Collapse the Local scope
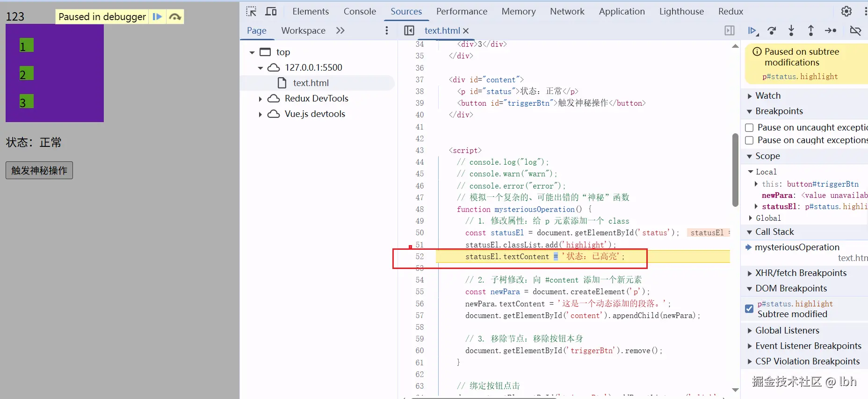 tap(751, 172)
